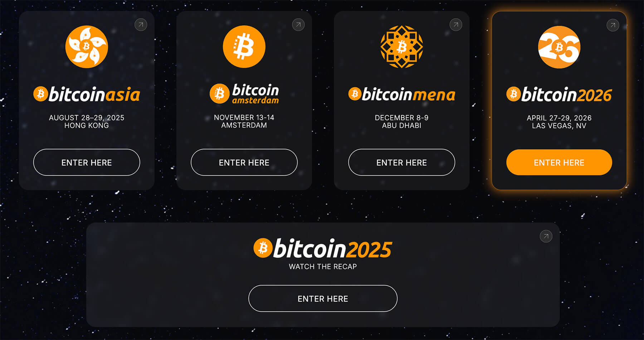Screen dimensions: 644x340
Task: Click the orange Enter Here button
Action: pyautogui.click(x=559, y=162)
